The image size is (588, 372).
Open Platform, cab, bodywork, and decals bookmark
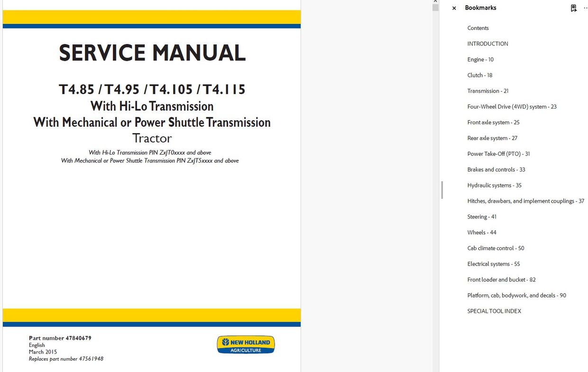pos(517,295)
